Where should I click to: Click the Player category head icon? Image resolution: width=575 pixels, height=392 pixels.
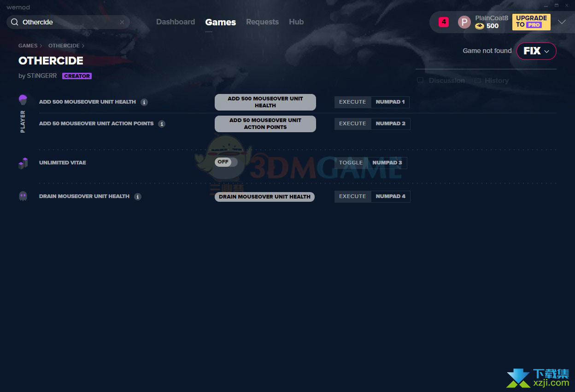tap(23, 99)
